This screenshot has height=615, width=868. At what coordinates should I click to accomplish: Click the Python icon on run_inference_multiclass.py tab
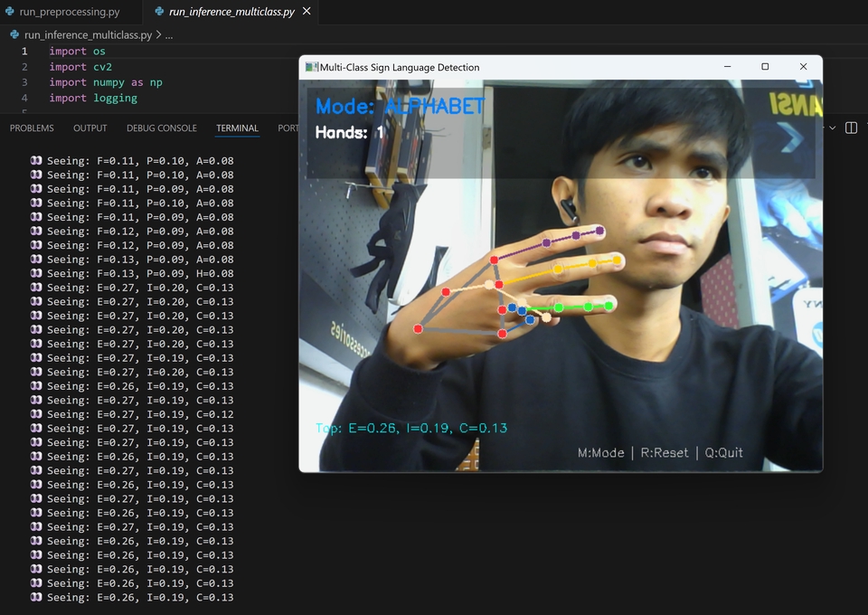click(159, 12)
